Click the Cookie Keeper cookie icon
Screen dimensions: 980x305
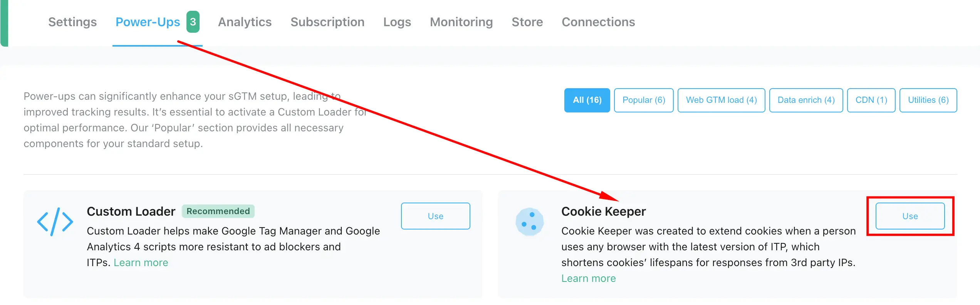click(x=530, y=222)
